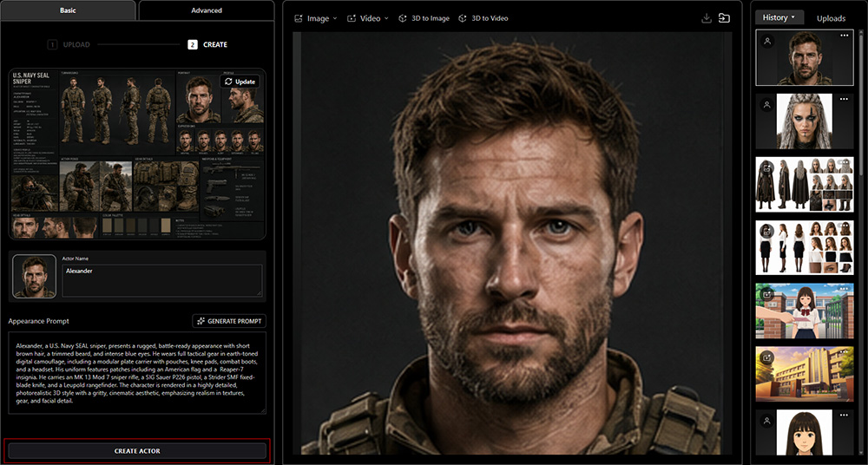Open three-dots menu on warrior woman history item
The height and width of the screenshot is (465, 868).
pos(845,99)
